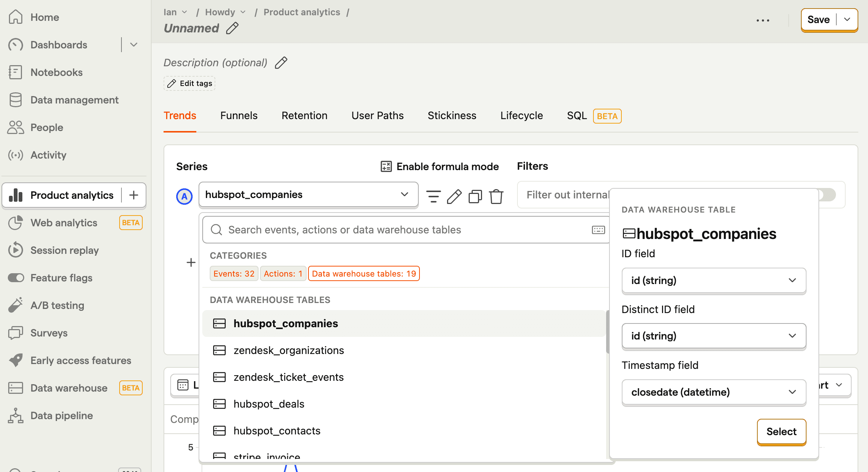
Task: Focus the search events input field
Action: 406,230
